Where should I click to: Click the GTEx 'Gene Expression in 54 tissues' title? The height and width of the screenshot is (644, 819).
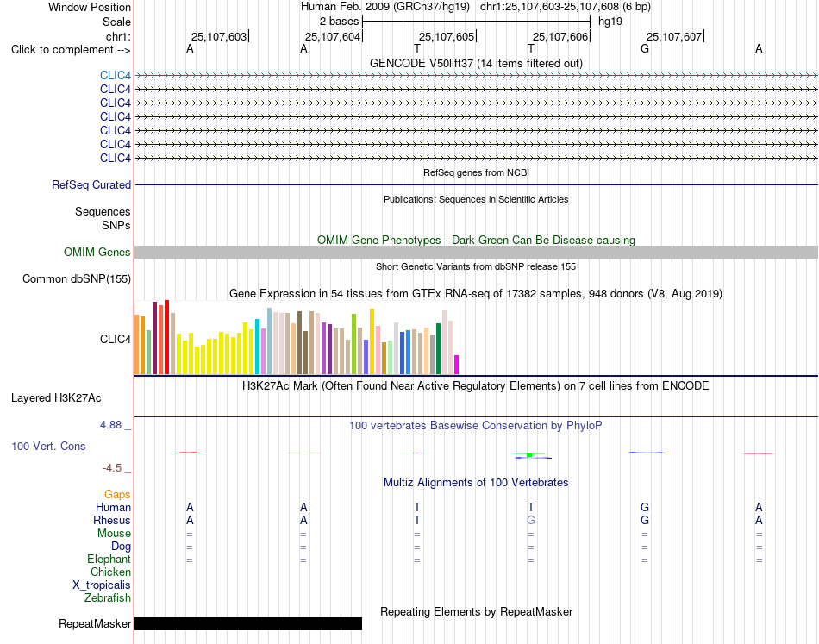(476, 293)
